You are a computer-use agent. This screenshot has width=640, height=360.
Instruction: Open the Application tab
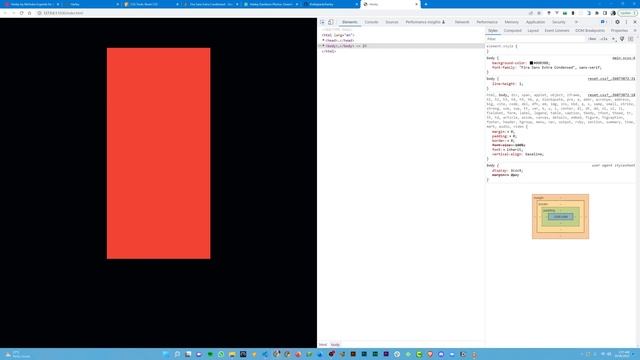point(535,22)
